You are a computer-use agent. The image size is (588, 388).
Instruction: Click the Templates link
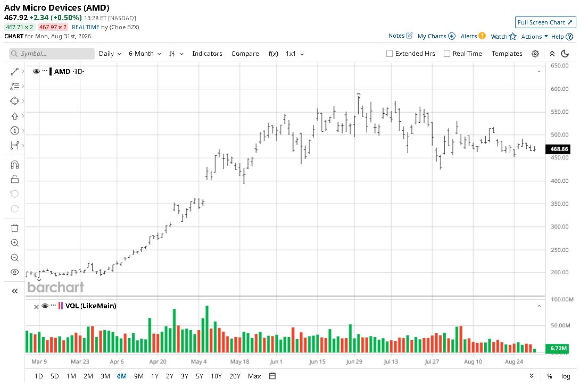507,54
